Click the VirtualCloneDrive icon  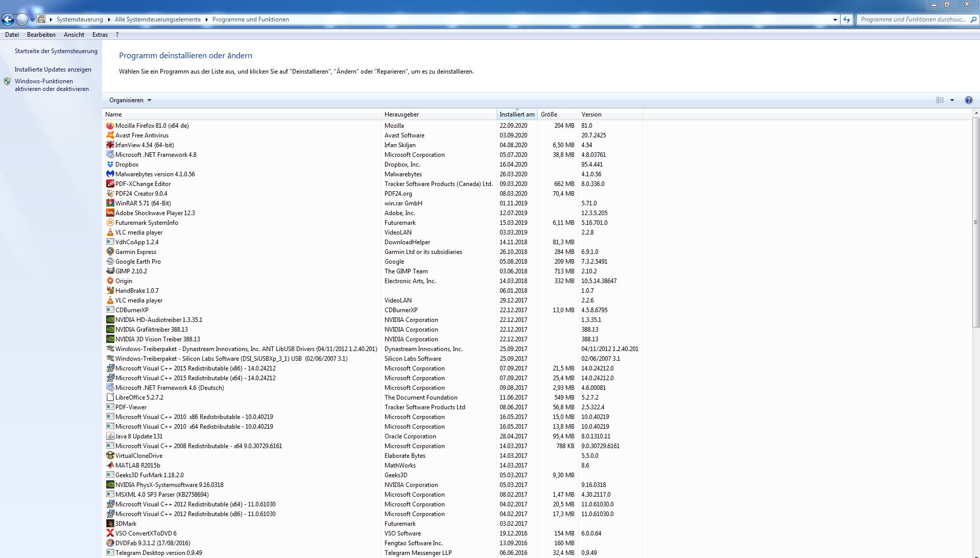coord(110,456)
